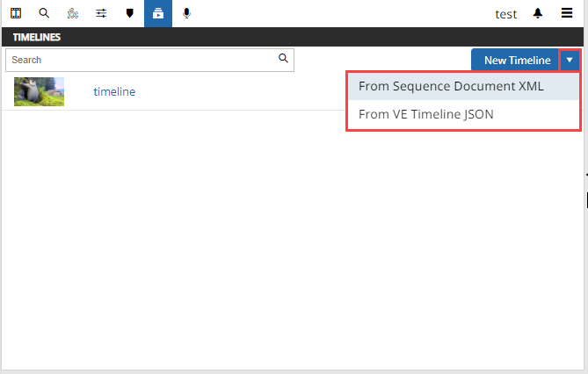The image size is (588, 374).
Task: Open the hamburger main menu
Action: tap(568, 13)
